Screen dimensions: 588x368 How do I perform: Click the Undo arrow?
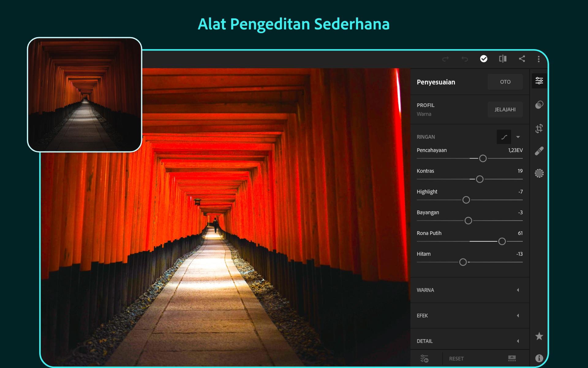[465, 59]
